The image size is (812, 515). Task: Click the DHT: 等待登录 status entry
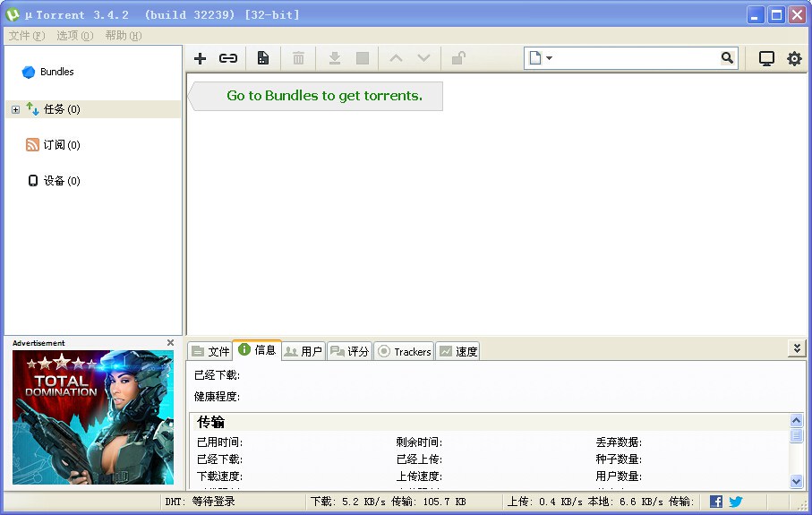(x=200, y=502)
